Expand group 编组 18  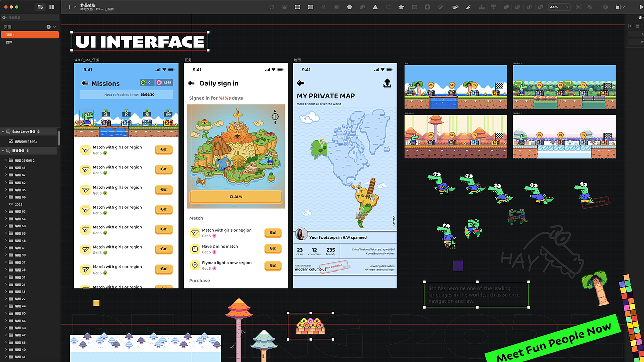(6, 168)
